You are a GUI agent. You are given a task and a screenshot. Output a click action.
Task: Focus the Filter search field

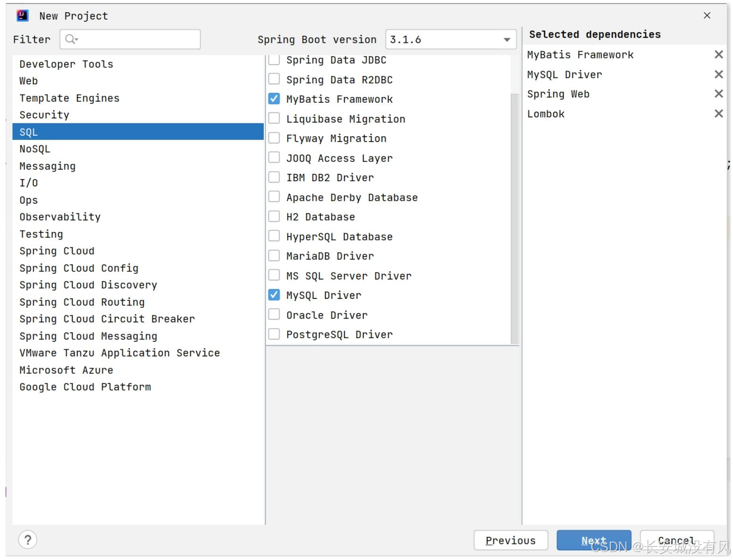pyautogui.click(x=130, y=40)
